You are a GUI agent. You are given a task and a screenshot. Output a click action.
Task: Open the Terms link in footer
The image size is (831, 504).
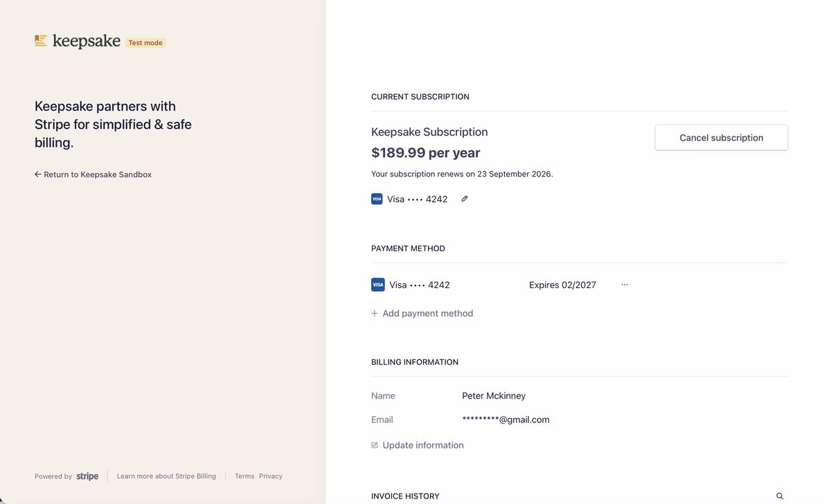click(x=244, y=476)
